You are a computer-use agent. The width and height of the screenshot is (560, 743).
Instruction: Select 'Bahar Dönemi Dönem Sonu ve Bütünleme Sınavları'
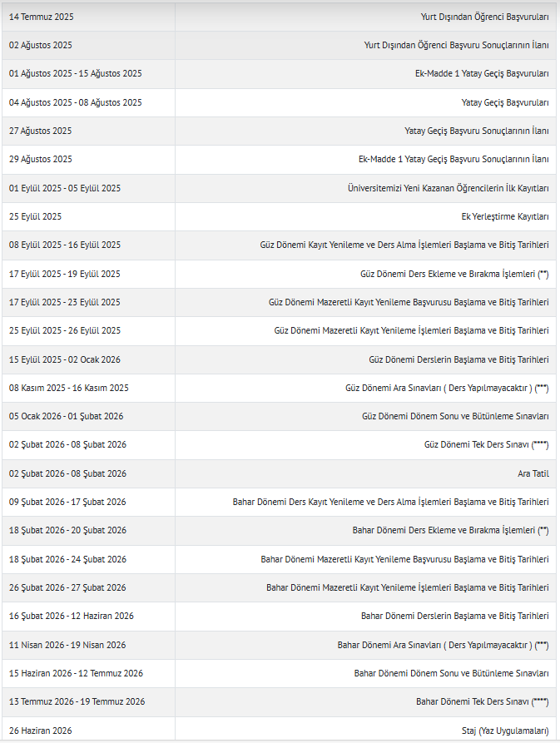(451, 673)
